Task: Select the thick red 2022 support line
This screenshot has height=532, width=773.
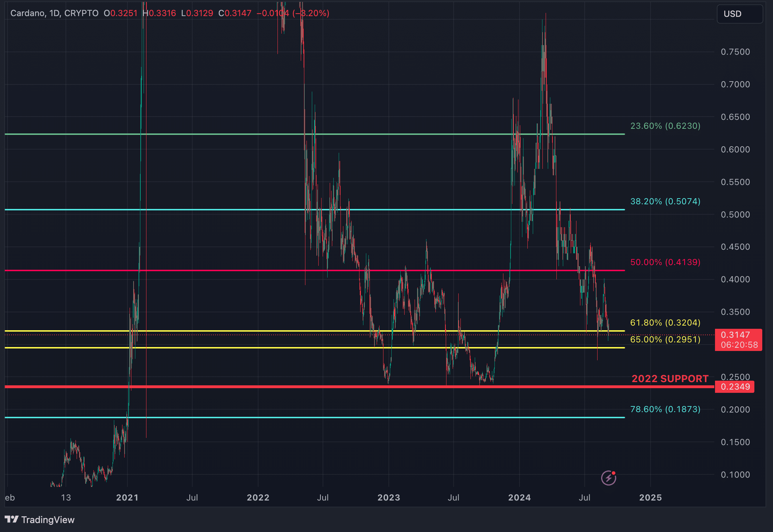Action: point(359,387)
